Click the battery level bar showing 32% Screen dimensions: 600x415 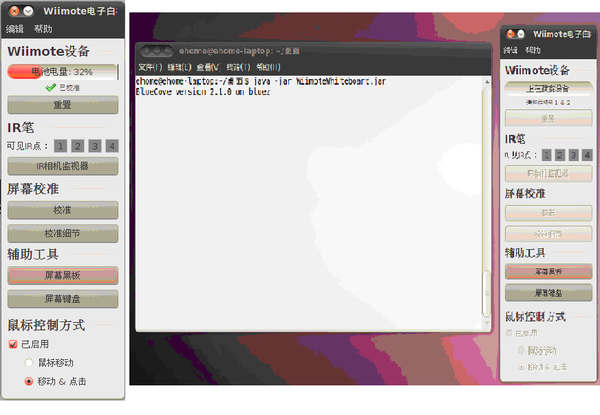[63, 72]
